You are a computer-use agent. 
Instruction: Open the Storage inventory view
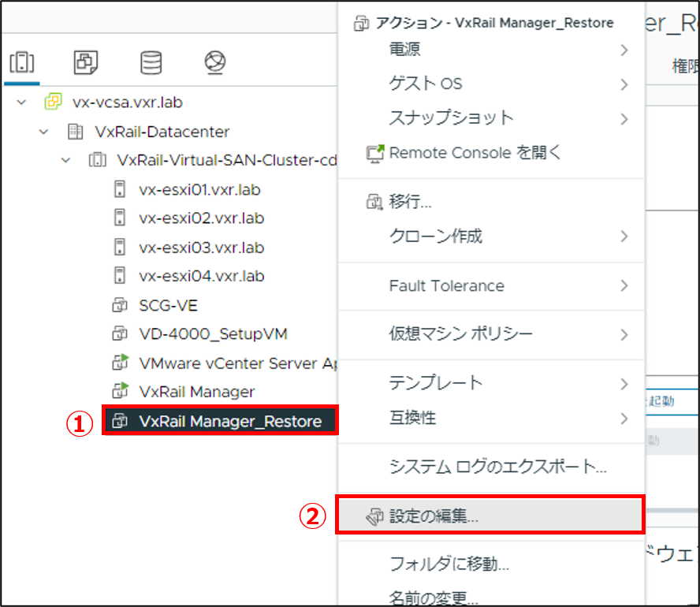pyautogui.click(x=151, y=62)
